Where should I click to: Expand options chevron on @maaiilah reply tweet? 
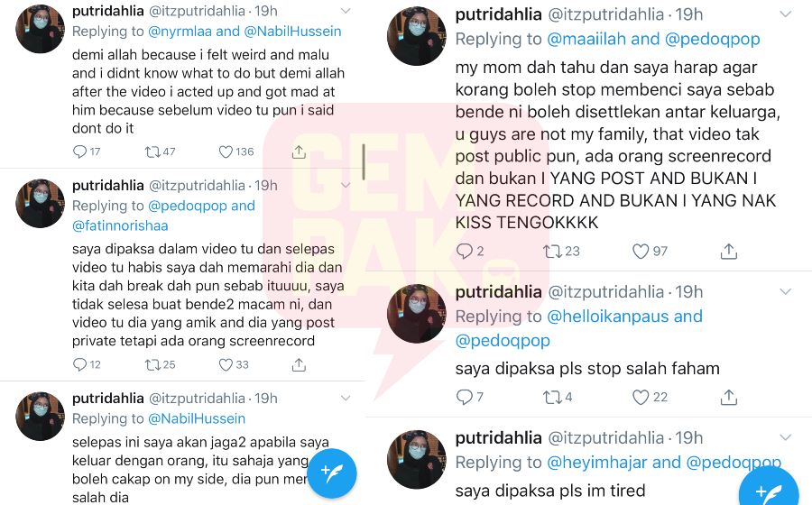786,14
